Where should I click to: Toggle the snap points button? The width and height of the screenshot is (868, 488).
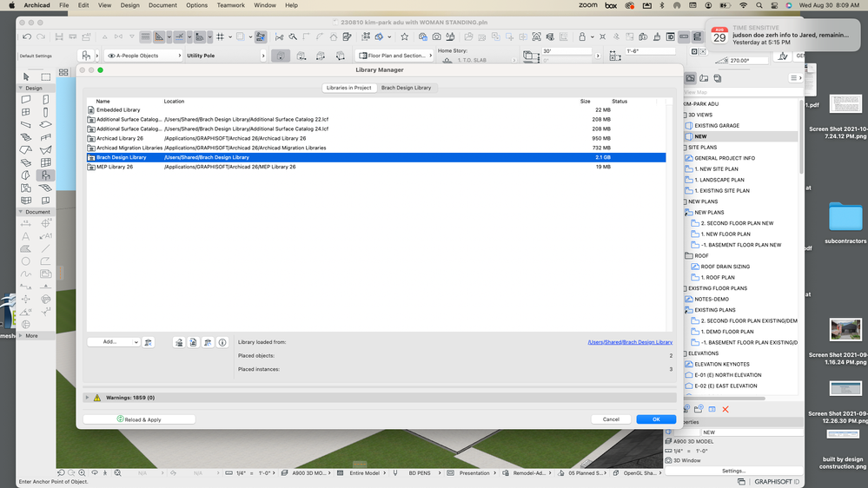click(x=200, y=36)
